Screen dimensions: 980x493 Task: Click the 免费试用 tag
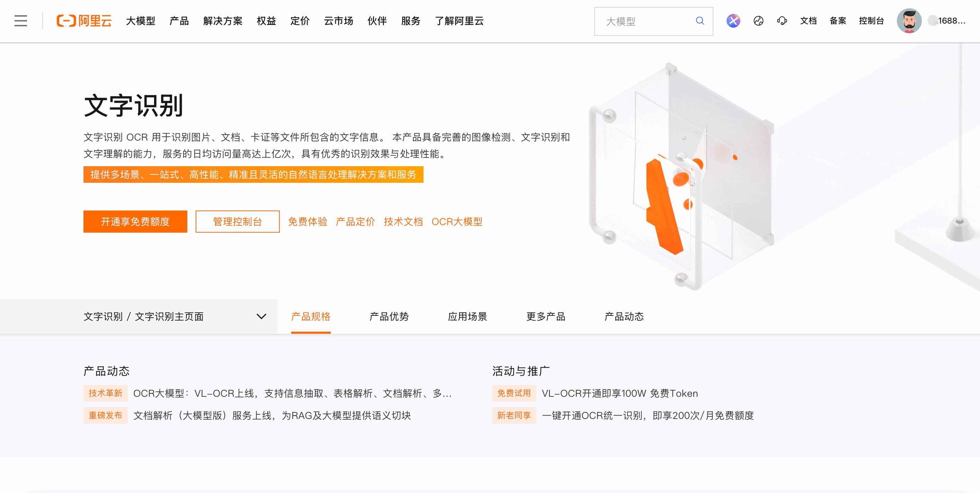(514, 393)
